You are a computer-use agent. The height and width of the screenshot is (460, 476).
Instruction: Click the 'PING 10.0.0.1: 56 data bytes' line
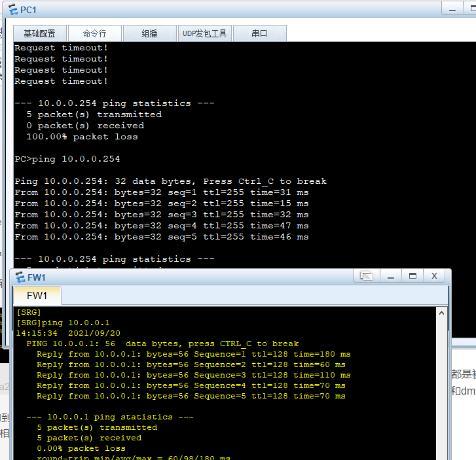pos(163,344)
